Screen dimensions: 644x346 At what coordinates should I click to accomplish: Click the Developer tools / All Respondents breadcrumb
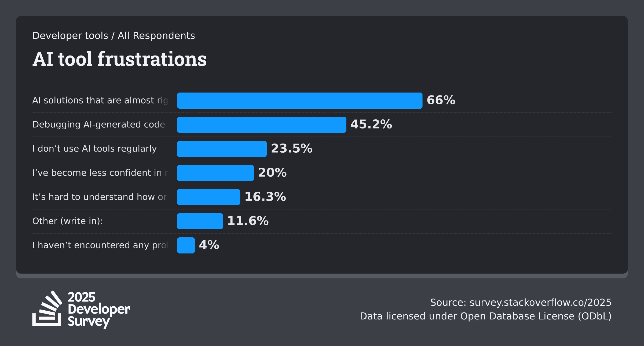(x=114, y=36)
